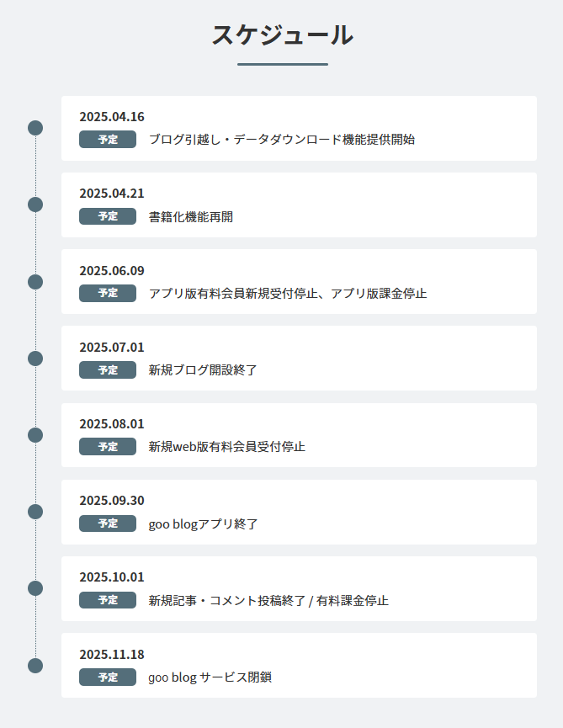Image resolution: width=563 pixels, height=728 pixels.
Task: Select the final timeline dot for 2025.11.18
Action: pos(35,666)
